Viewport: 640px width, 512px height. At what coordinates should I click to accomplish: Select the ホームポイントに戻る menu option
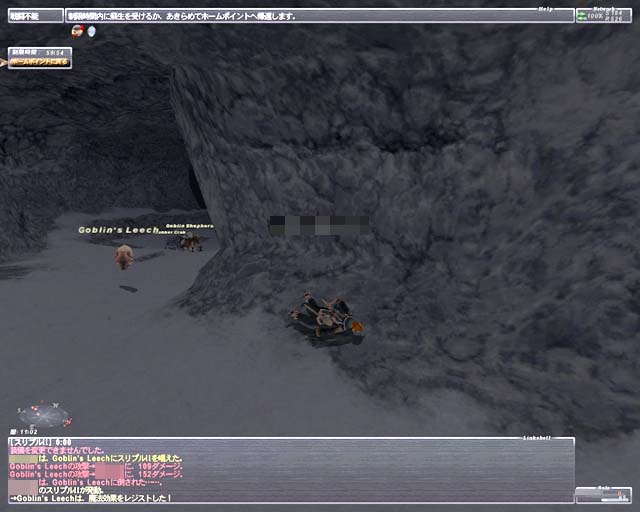[x=40, y=62]
